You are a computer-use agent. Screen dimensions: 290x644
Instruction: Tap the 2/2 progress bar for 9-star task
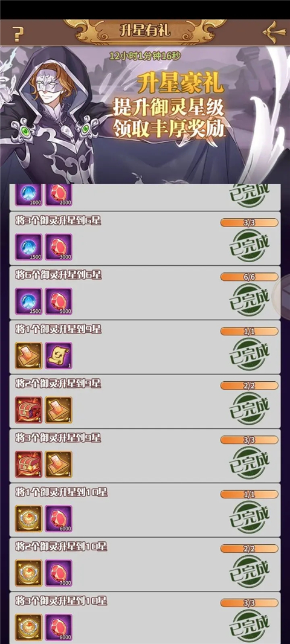[250, 385]
